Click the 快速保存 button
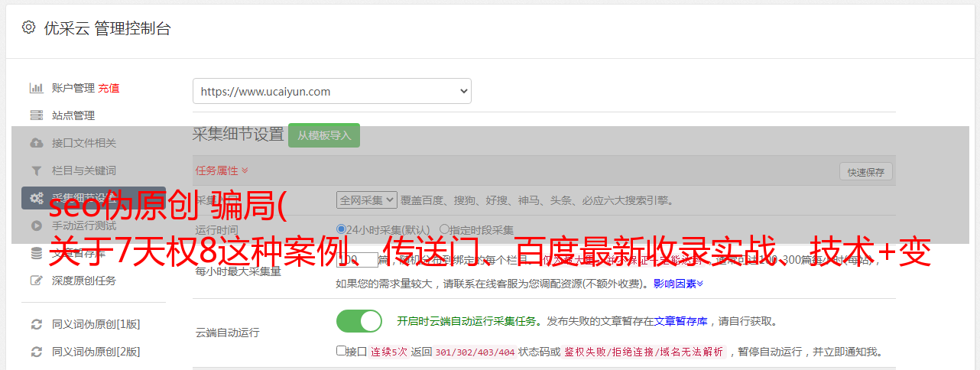Screen dimensions: 980x370 pos(866,172)
